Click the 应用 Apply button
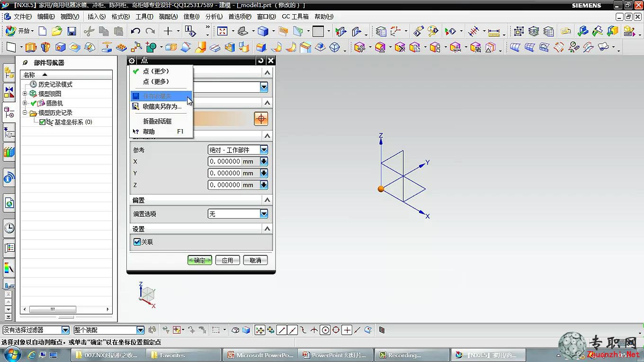The width and height of the screenshot is (644, 362). point(227,260)
